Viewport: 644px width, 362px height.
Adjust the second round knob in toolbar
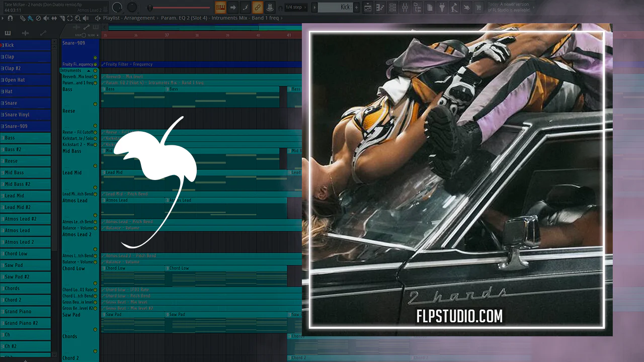(x=132, y=7)
